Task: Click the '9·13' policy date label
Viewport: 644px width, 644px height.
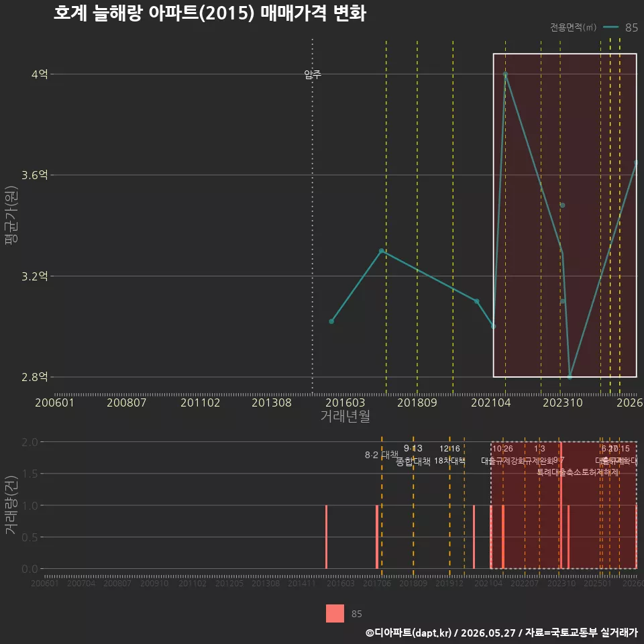Action: (x=413, y=448)
